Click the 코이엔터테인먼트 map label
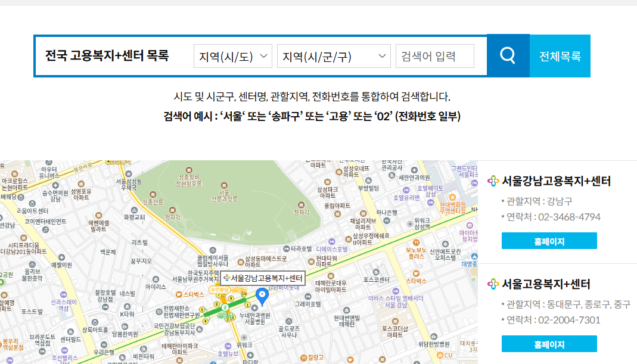This screenshot has height=364, width=637. click(45, 222)
